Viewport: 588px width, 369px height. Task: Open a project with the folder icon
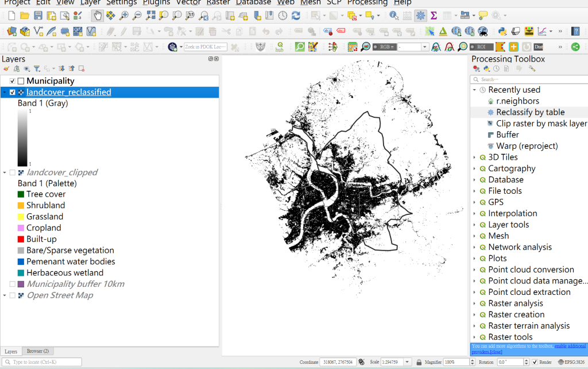[25, 16]
